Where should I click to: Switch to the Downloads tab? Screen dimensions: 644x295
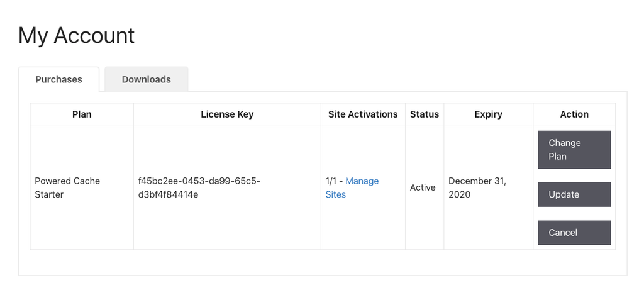coord(146,79)
